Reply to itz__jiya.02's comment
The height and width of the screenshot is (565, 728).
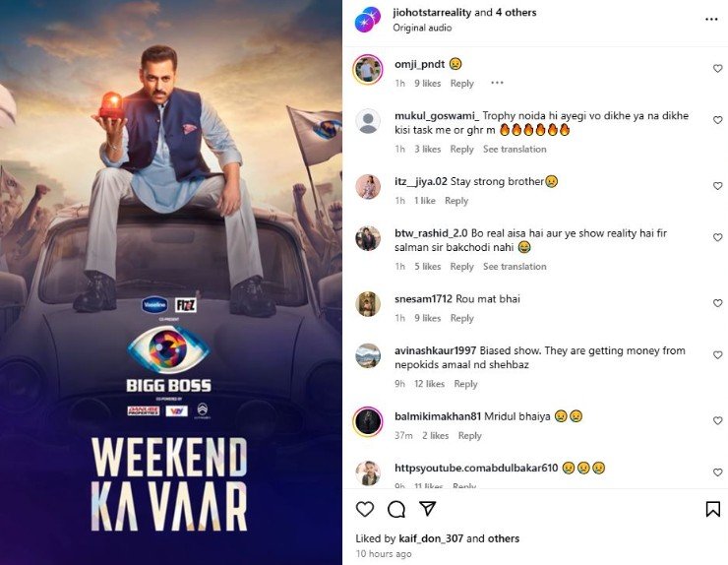click(x=456, y=201)
